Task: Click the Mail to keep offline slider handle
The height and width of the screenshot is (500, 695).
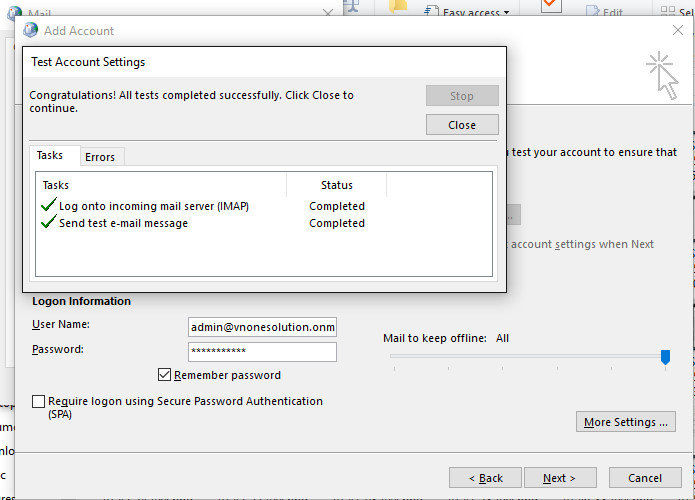Action: 665,357
